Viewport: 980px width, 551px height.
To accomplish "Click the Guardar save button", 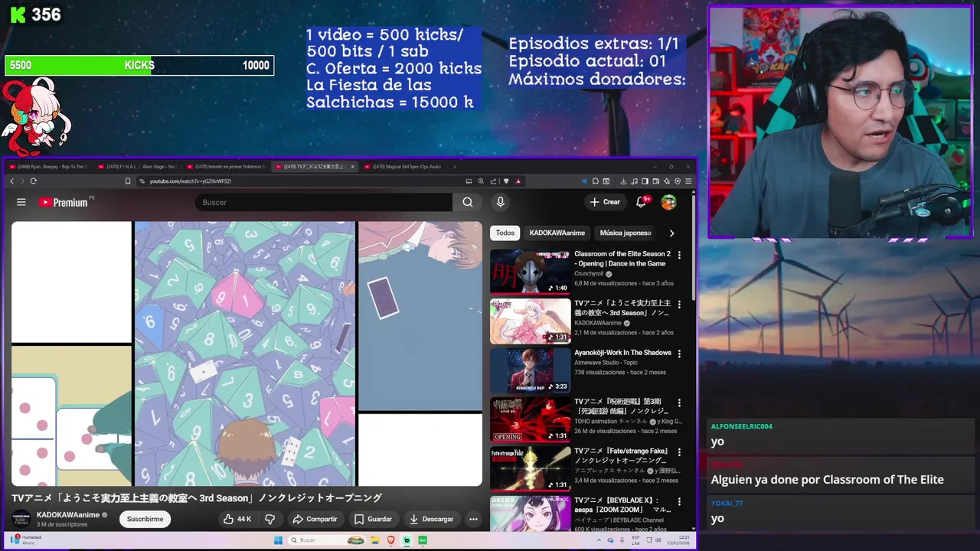I will pyautogui.click(x=373, y=519).
